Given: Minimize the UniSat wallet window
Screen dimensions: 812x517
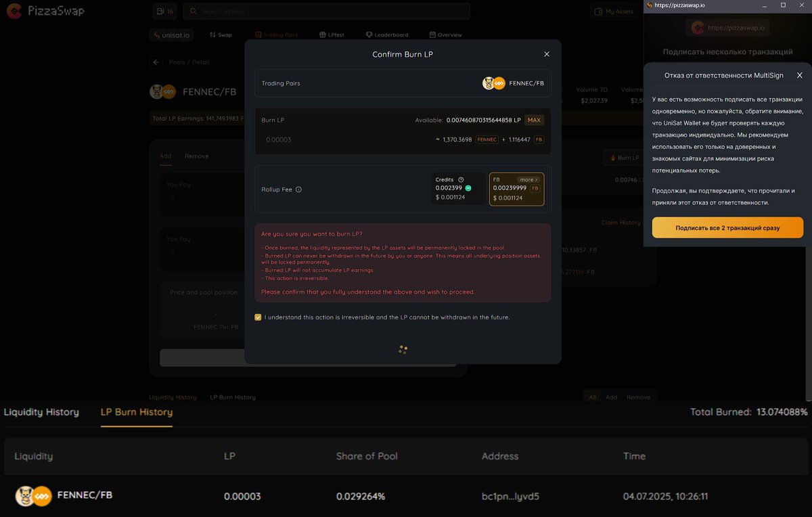Looking at the screenshot, I should 765,5.
